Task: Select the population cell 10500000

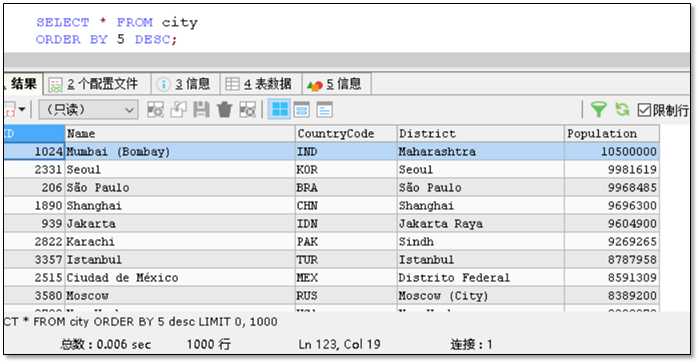Action: tap(612, 151)
